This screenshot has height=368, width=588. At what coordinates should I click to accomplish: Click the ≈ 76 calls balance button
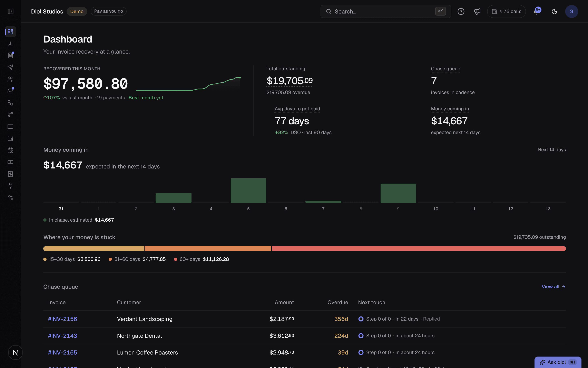pos(506,11)
